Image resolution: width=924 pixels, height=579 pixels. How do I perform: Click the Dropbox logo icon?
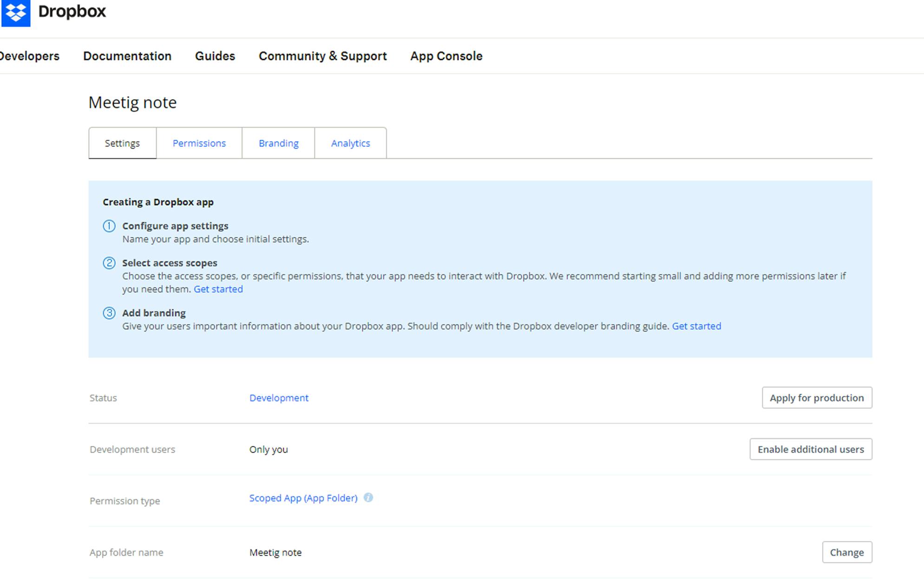coord(16,13)
